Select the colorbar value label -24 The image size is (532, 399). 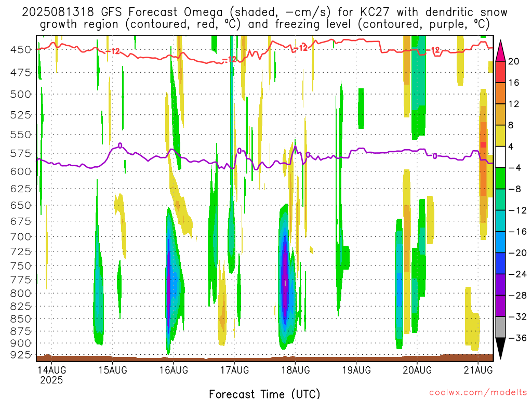click(517, 274)
